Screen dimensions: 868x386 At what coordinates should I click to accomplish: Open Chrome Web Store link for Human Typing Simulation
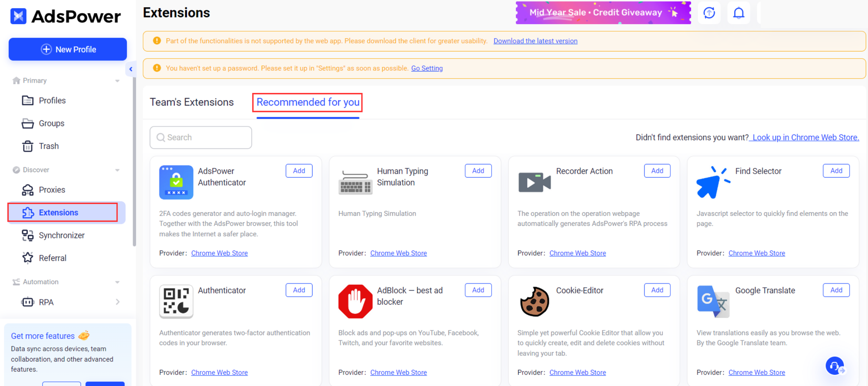tap(398, 253)
